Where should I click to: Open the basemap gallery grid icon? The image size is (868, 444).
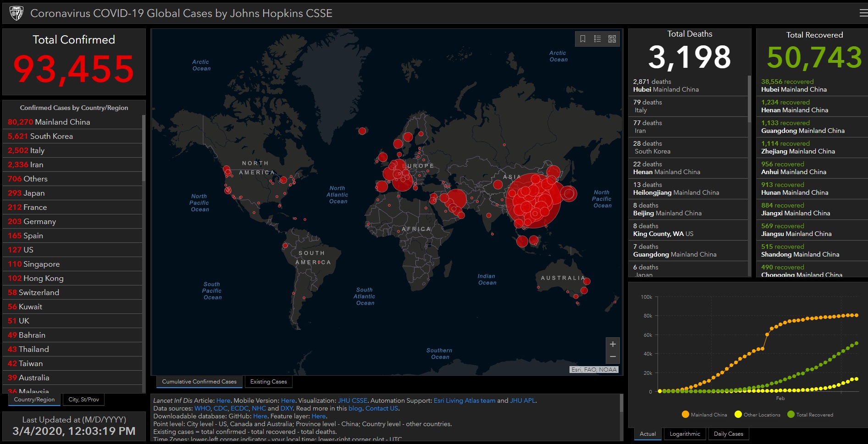(612, 39)
